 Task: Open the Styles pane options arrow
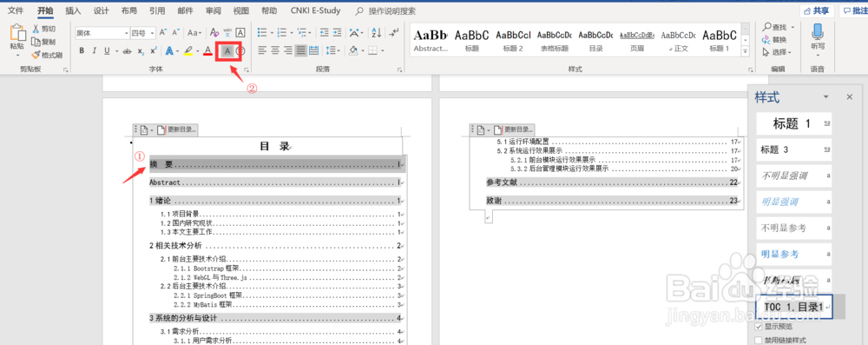tap(826, 96)
